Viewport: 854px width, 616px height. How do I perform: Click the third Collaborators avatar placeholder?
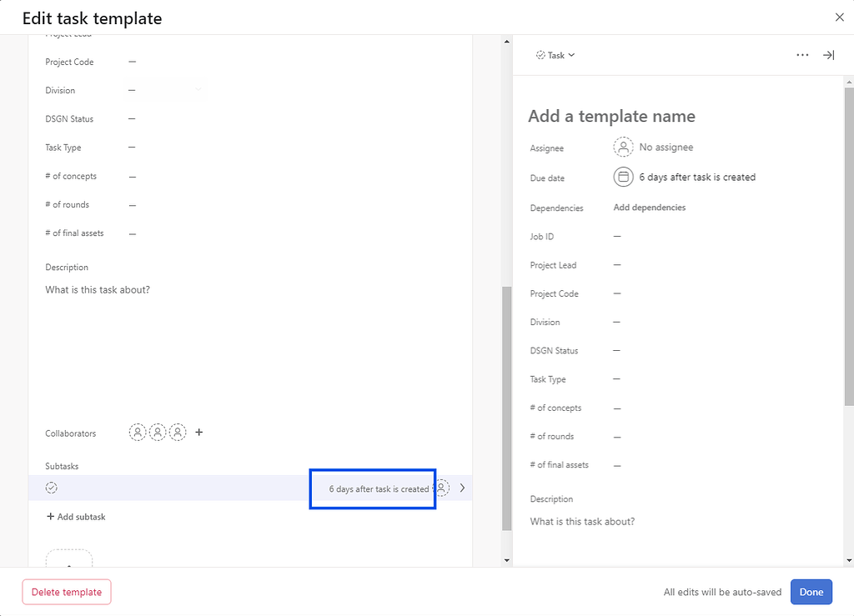coord(178,432)
